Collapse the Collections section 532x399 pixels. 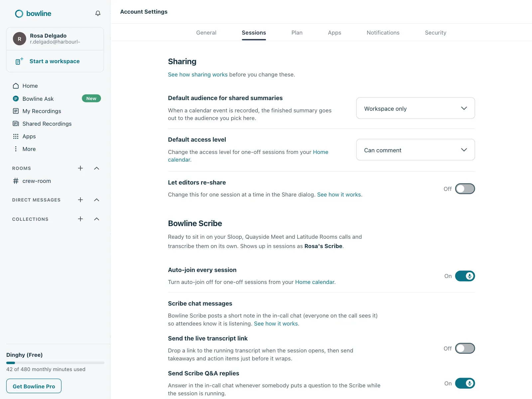pyautogui.click(x=97, y=219)
